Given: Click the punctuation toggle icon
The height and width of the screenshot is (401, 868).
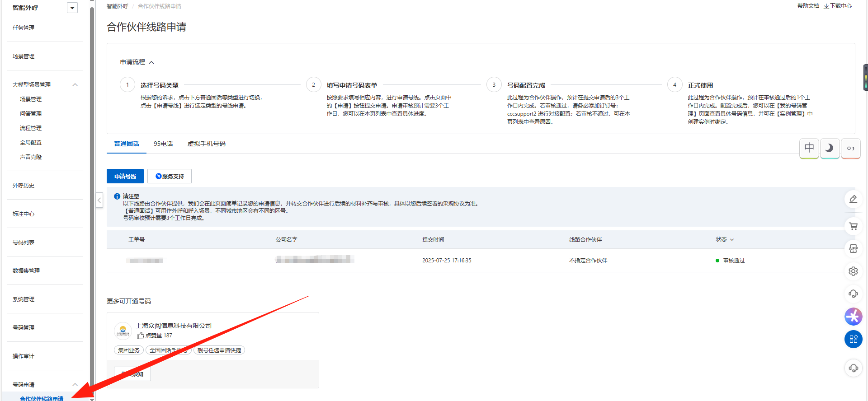Looking at the screenshot, I should [850, 148].
